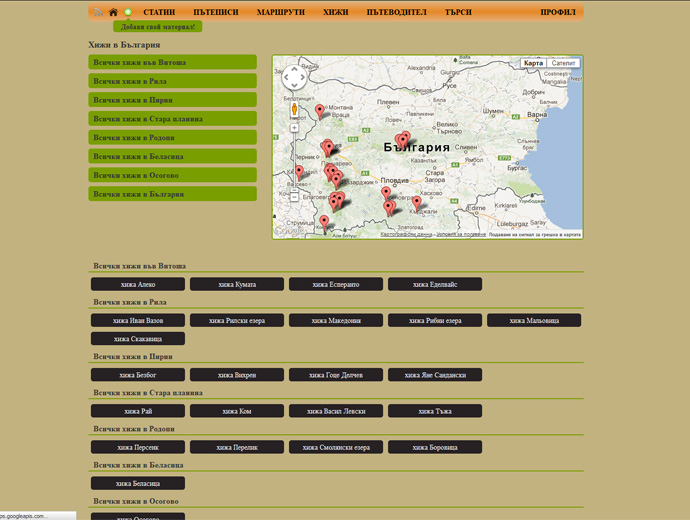Screen dimensions: 690x520
Task: Select 'Всички хижи в Стара планина' green button
Action: pos(172,119)
